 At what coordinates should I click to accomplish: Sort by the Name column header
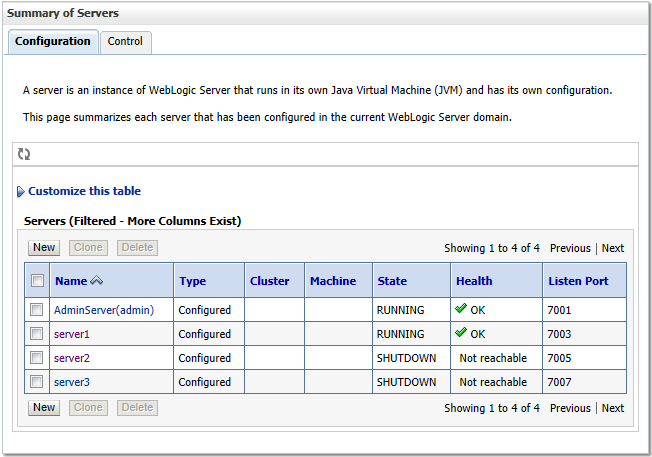coord(71,281)
